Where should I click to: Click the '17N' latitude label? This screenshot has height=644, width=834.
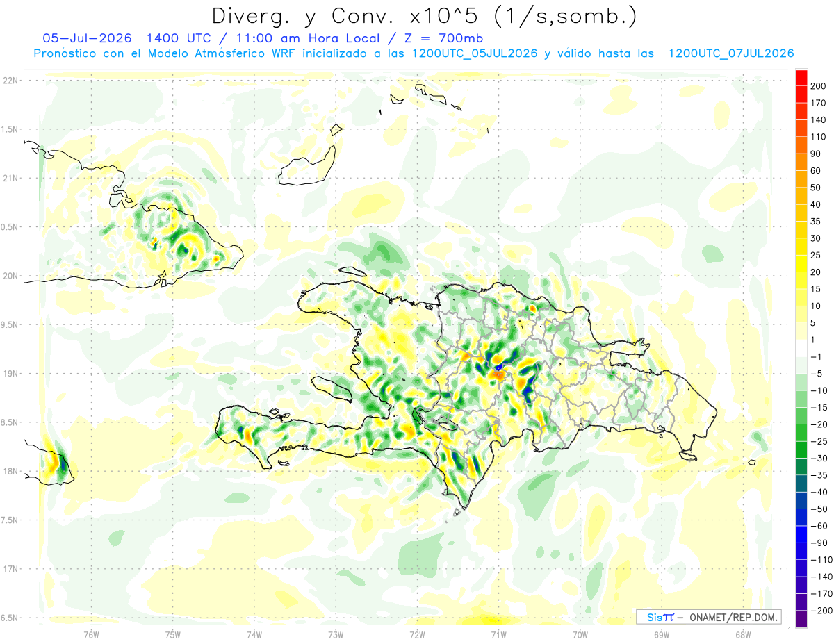pos(10,569)
